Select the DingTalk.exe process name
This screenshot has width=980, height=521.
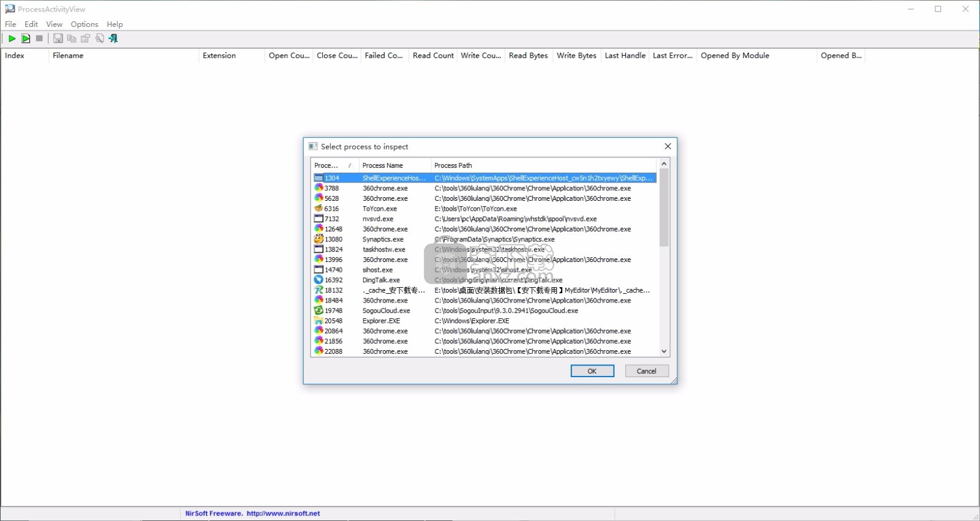coord(381,280)
